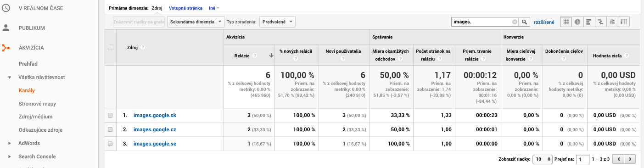Open the Predvolené sort type dropdown
Screen dimensions: 644x168
pyautogui.click(x=277, y=22)
